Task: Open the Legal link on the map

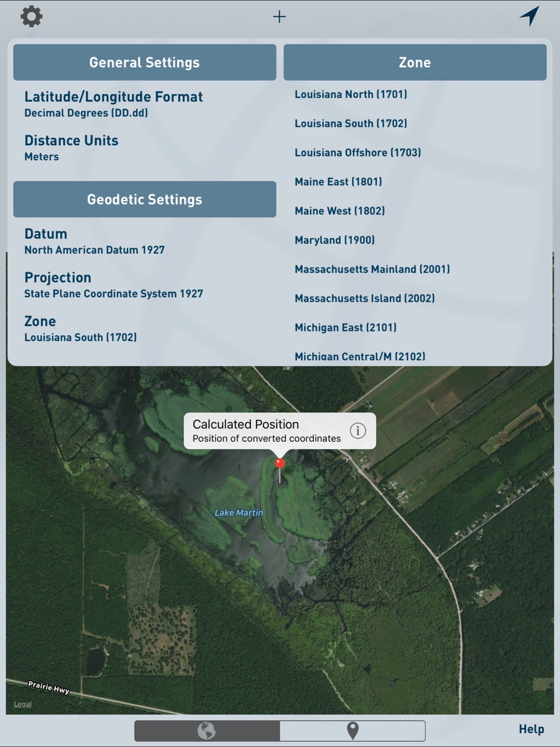Action: 23,704
